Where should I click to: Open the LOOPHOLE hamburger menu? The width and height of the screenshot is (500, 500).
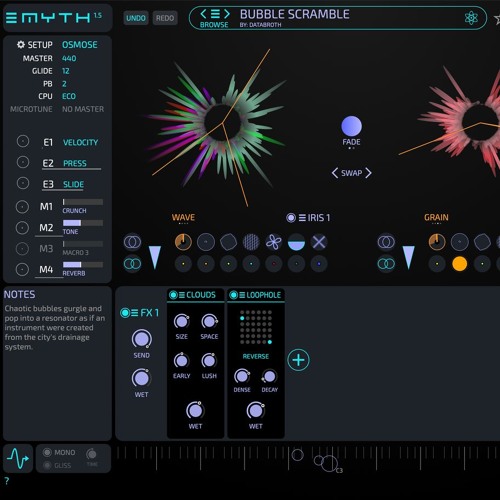click(x=242, y=295)
